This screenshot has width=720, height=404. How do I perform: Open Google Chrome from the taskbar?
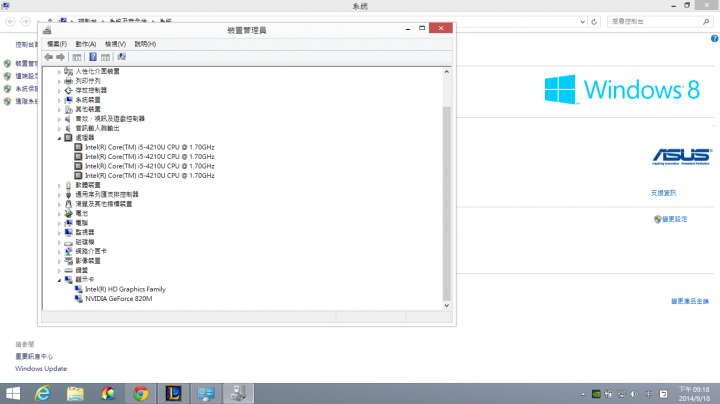[x=141, y=393]
